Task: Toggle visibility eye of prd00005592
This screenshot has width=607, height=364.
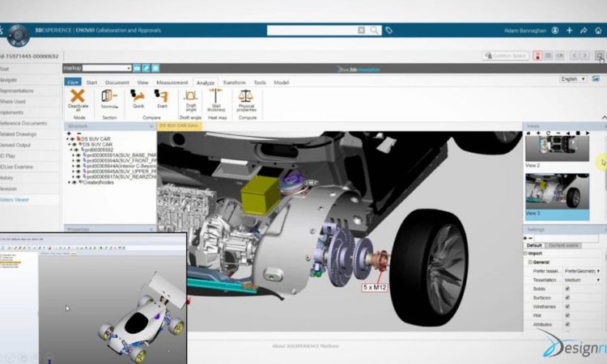Action: pos(76,150)
